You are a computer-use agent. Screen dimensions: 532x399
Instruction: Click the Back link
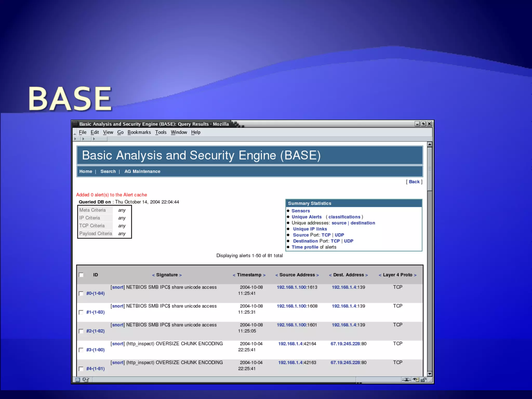coord(414,182)
